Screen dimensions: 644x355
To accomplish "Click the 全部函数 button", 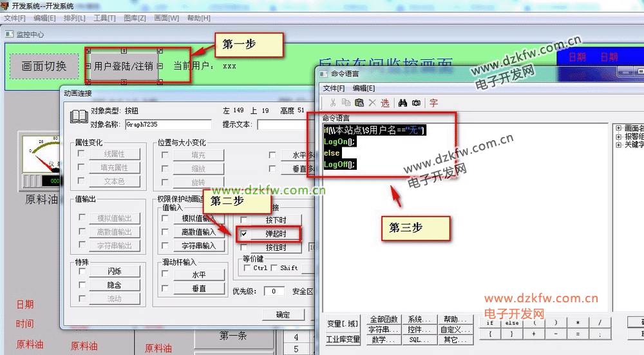I will [x=384, y=320].
